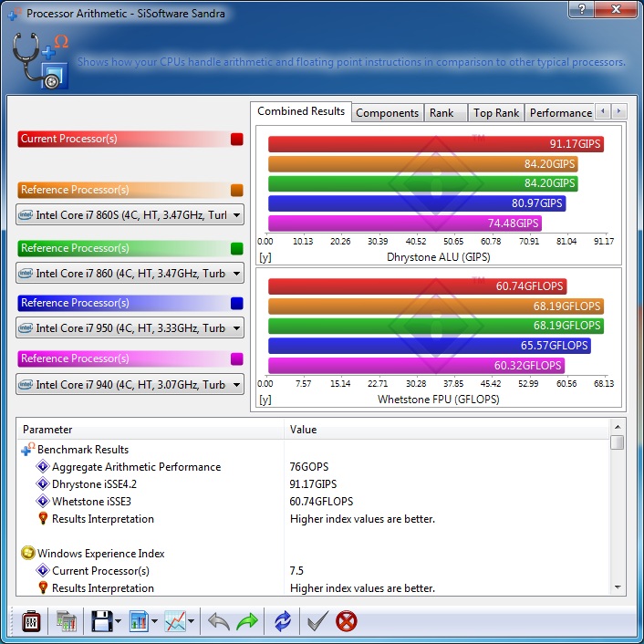644x644 pixels.
Task: Click the floppy disk save icon
Action: pyautogui.click(x=101, y=621)
